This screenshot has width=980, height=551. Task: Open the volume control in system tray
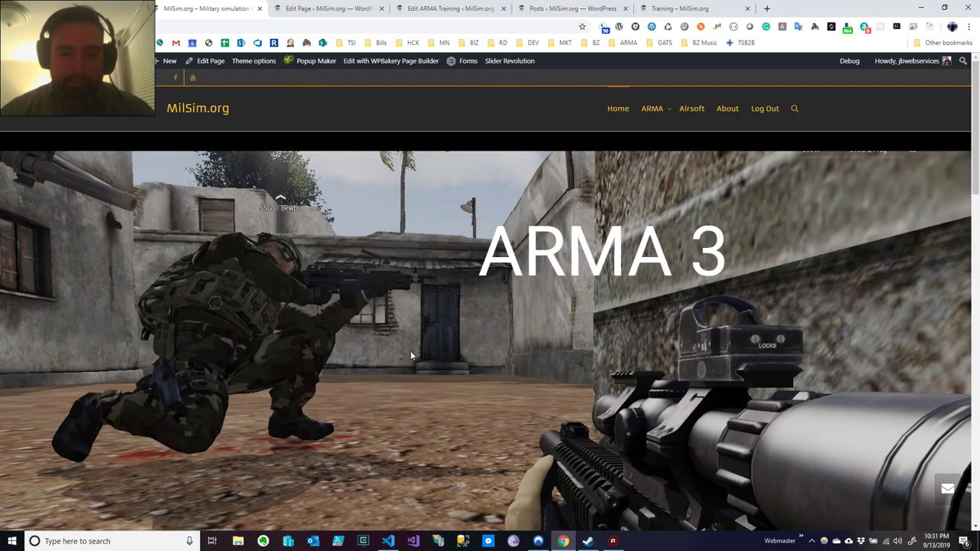pos(897,541)
